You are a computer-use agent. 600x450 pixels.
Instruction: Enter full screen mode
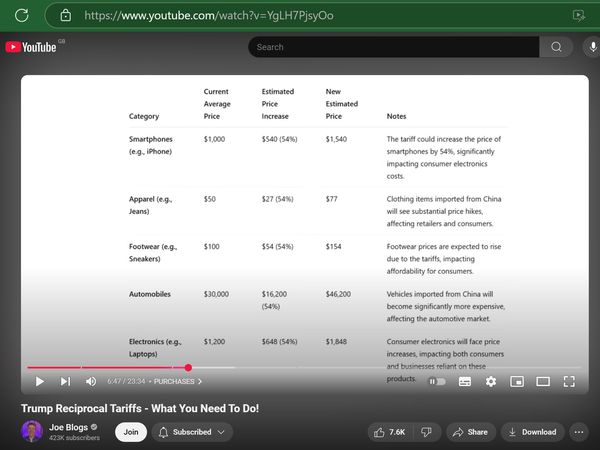tap(569, 382)
